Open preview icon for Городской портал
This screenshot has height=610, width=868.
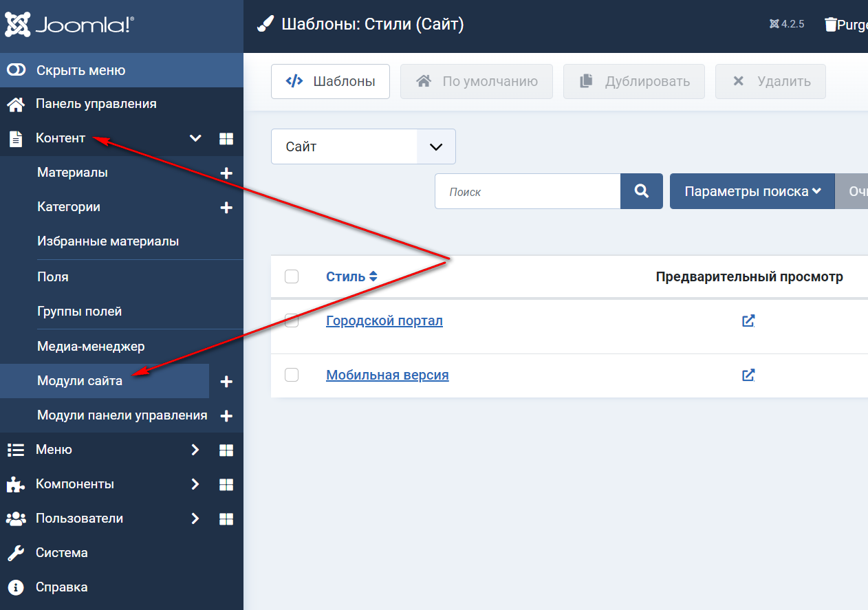pyautogui.click(x=748, y=320)
